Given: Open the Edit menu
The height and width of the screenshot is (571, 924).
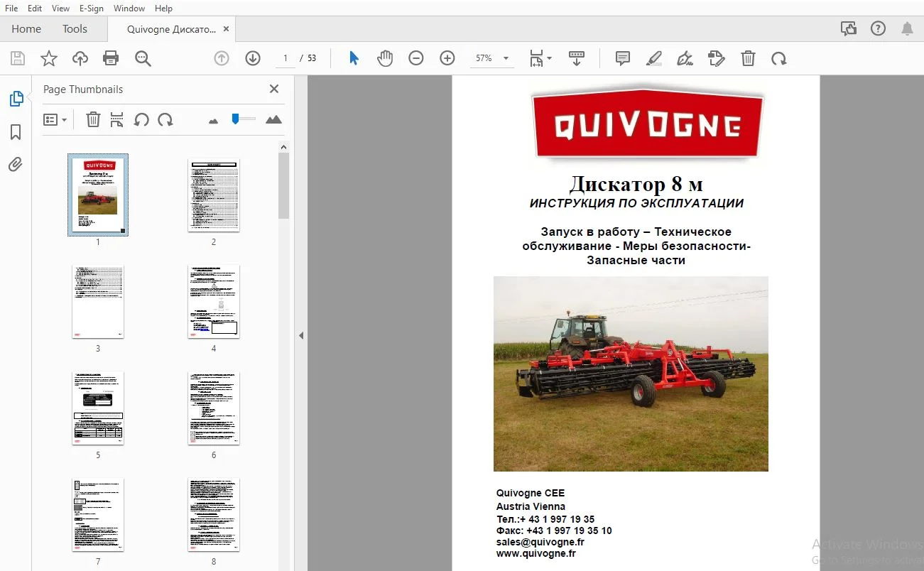Looking at the screenshot, I should coord(35,9).
